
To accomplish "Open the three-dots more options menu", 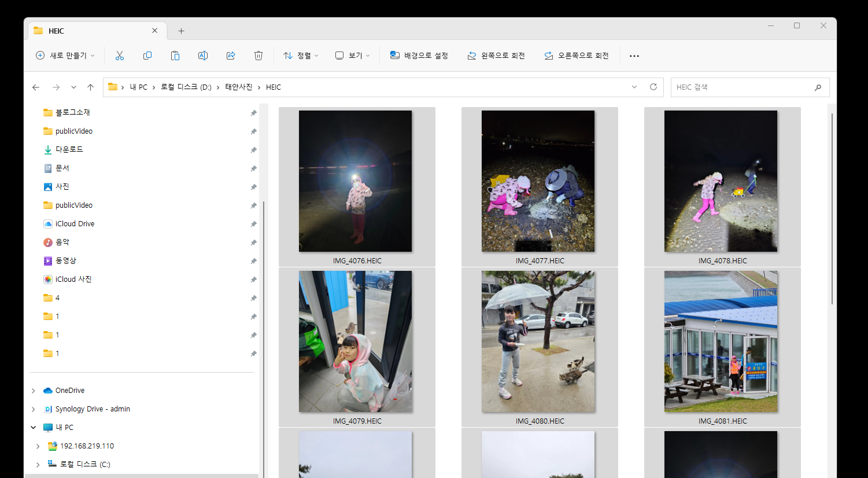I will click(634, 56).
